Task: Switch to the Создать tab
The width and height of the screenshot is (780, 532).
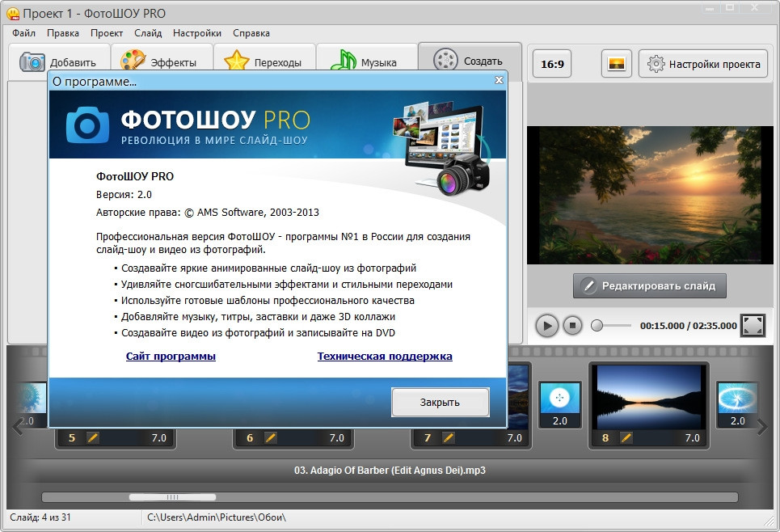Action: pyautogui.click(x=470, y=61)
